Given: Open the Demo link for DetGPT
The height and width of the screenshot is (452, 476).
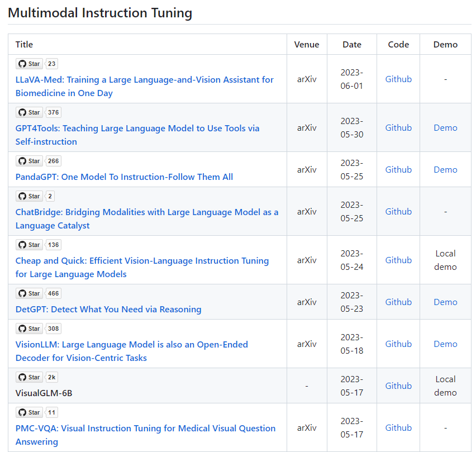Looking at the screenshot, I should (445, 302).
